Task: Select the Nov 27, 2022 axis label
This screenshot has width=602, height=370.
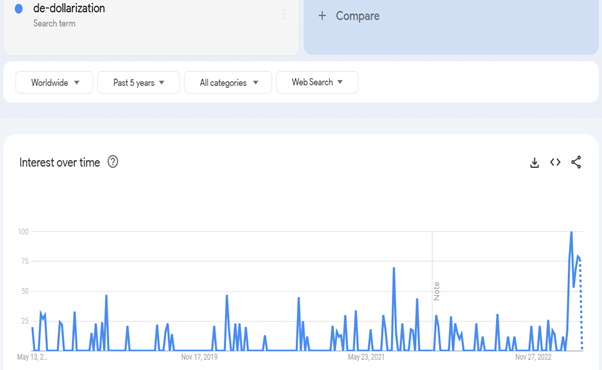Action: pyautogui.click(x=533, y=357)
